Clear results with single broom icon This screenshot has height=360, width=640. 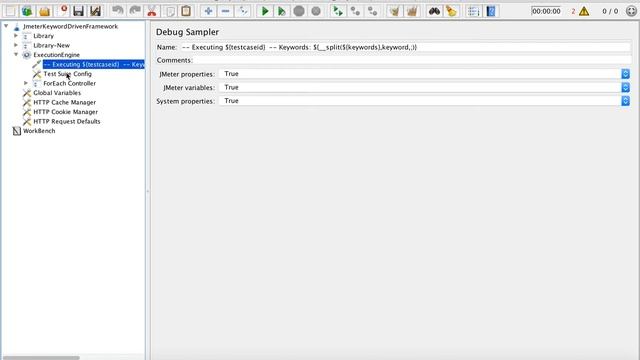(394, 11)
